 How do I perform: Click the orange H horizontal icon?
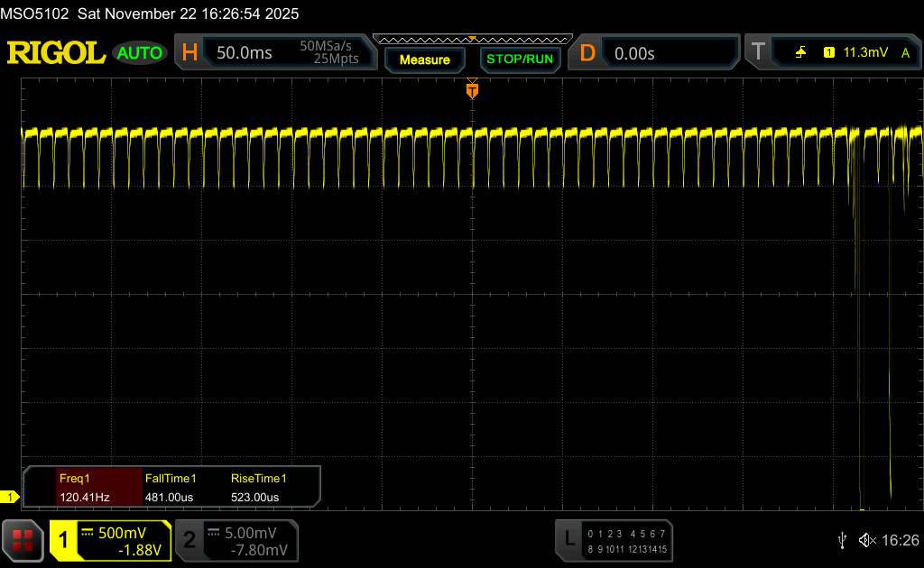tap(189, 53)
